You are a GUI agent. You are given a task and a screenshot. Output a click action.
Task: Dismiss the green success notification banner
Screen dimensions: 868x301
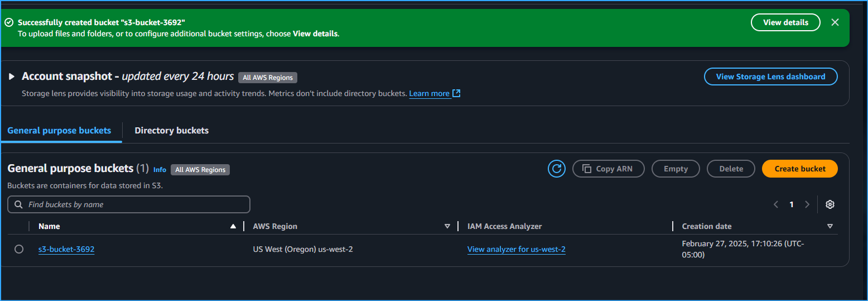[835, 22]
